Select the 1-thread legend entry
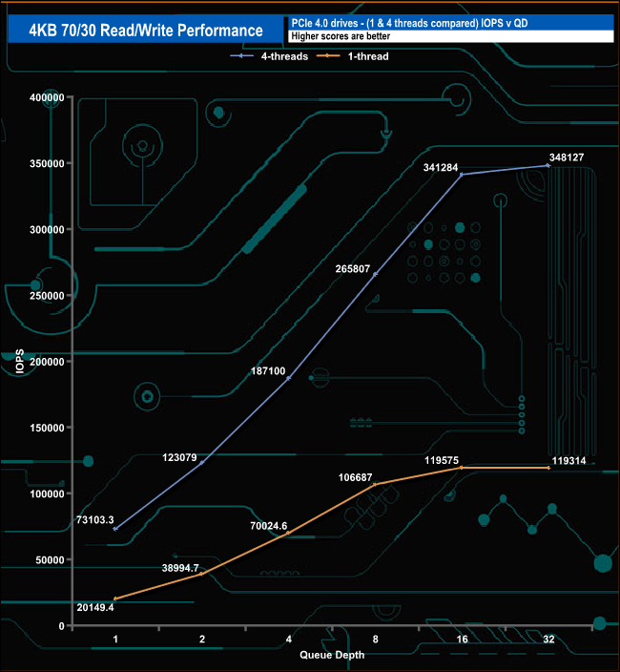The image size is (620, 672). coord(352,56)
